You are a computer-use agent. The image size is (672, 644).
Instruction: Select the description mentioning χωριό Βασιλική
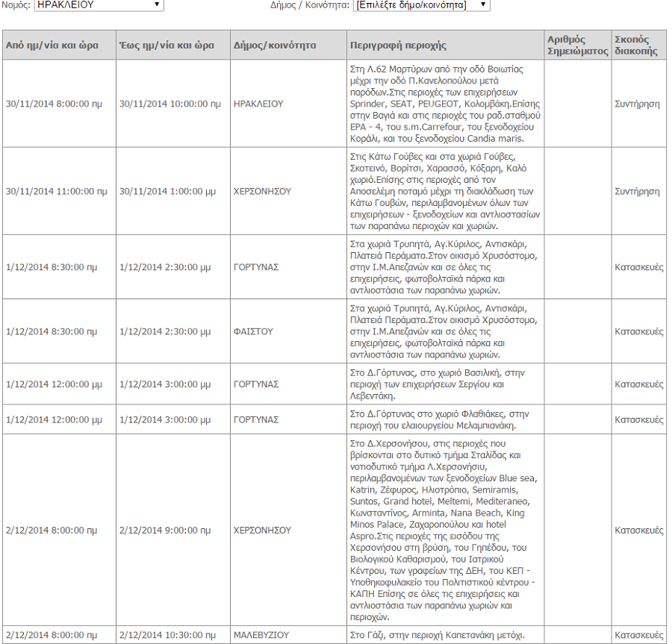click(438, 384)
